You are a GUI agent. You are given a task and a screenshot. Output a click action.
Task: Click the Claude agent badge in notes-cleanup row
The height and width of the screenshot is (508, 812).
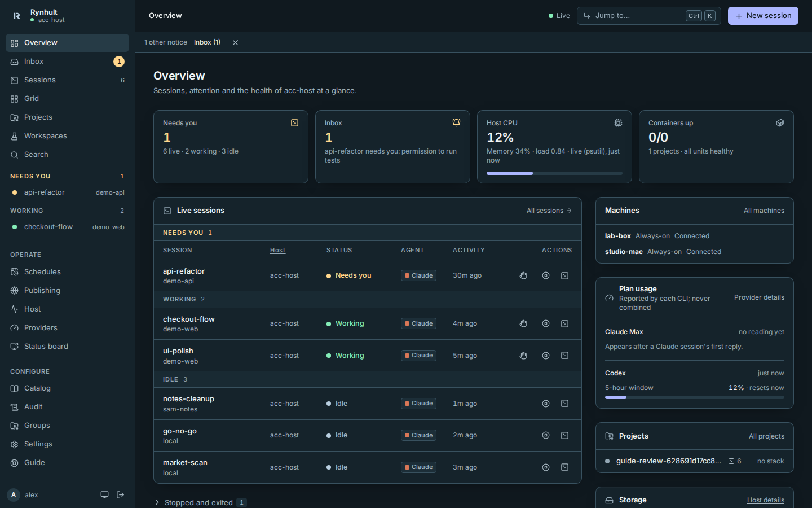click(x=418, y=404)
